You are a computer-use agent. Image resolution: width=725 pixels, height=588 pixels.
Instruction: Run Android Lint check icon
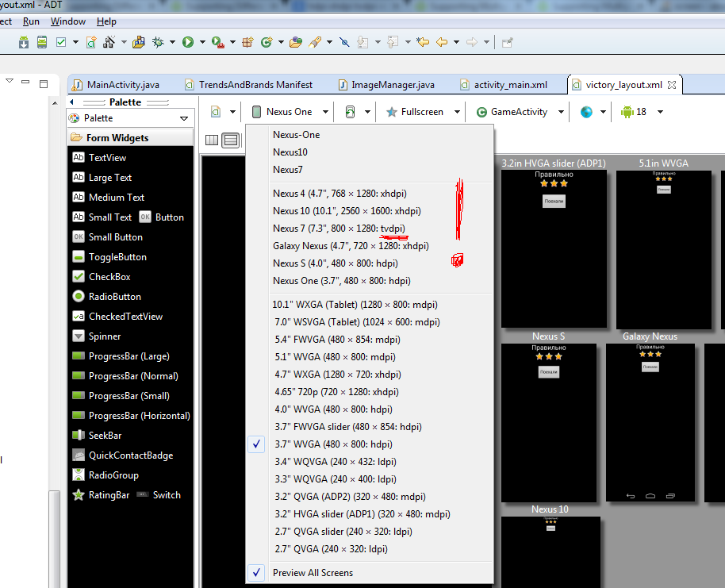click(x=61, y=43)
